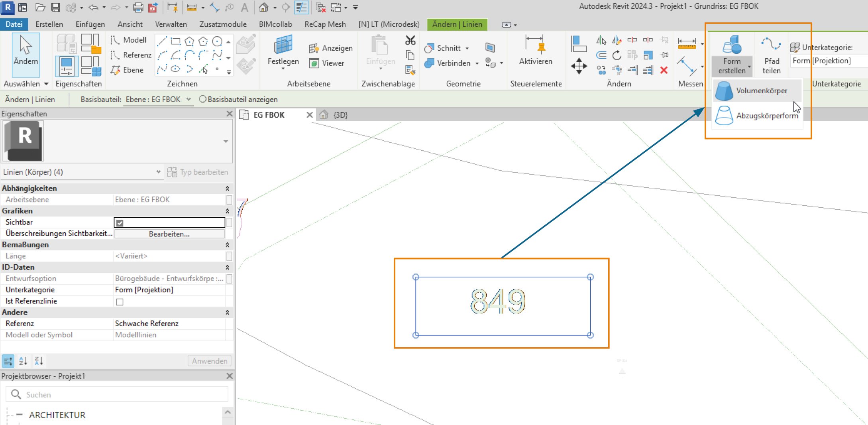Click the Mirror Pick Axis icon
Image resolution: width=868 pixels, height=425 pixels.
coord(601,40)
